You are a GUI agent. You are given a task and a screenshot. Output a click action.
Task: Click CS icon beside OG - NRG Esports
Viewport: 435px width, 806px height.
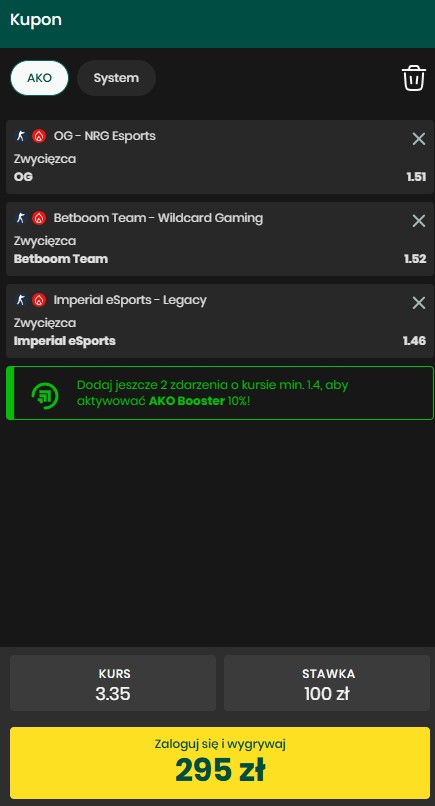click(21, 136)
